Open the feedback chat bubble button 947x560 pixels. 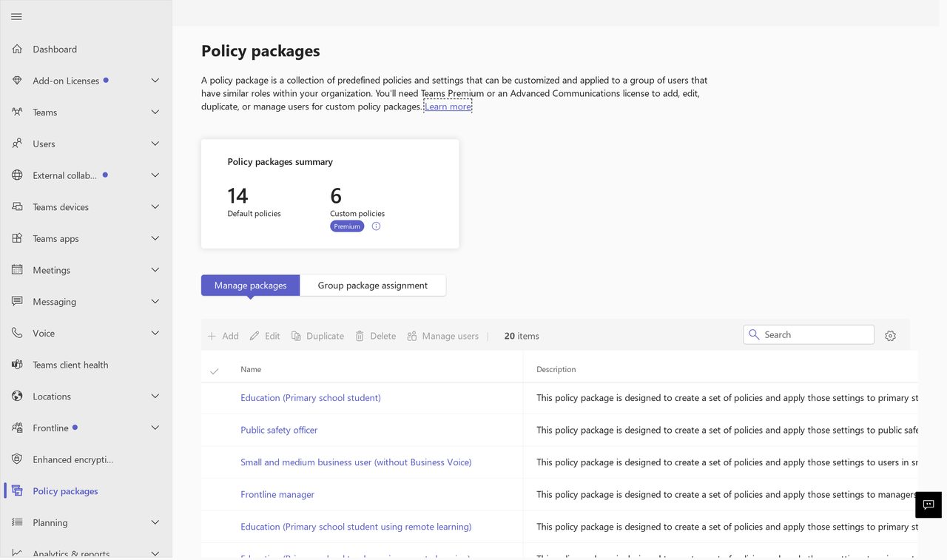(x=929, y=505)
